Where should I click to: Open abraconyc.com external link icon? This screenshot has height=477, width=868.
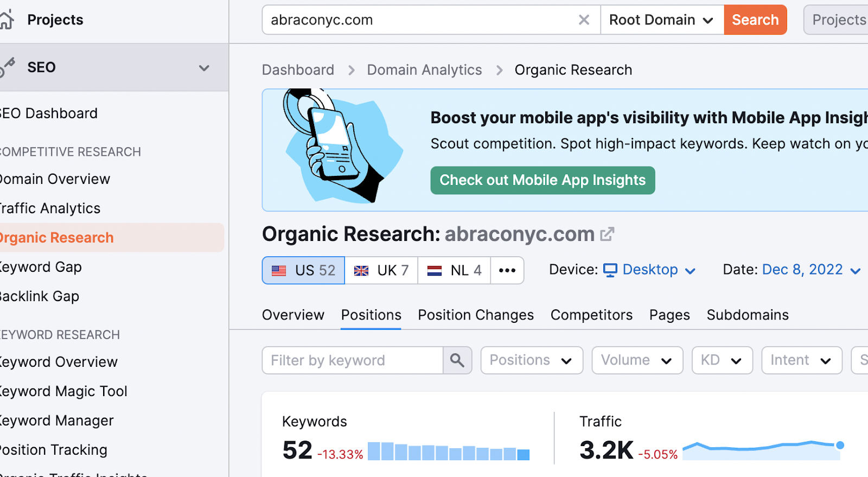click(x=607, y=234)
